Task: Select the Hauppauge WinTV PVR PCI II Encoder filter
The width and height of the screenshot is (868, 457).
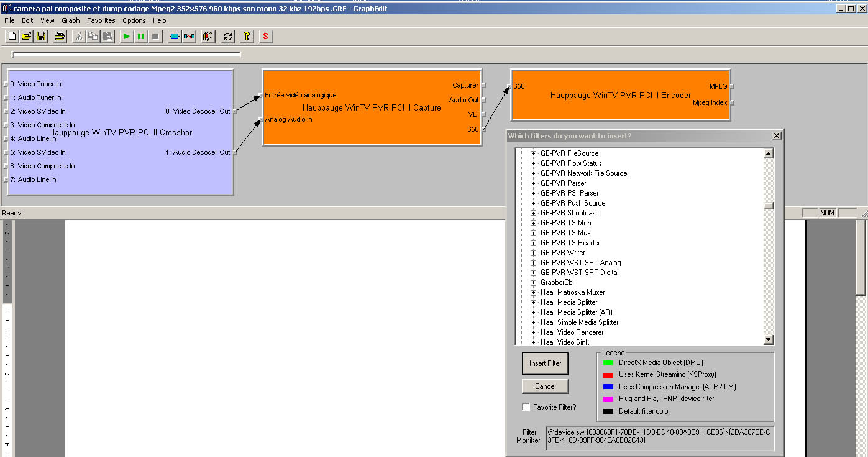Action: [620, 95]
